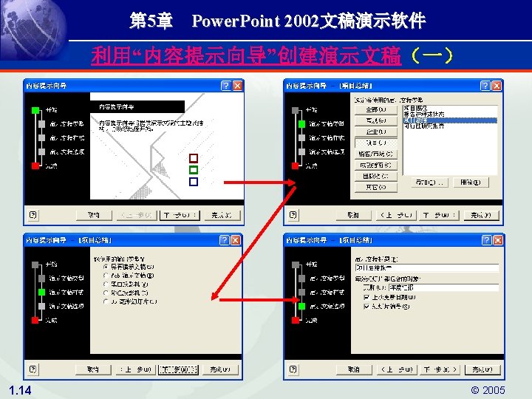Click the 页脚 footer input field

pyautogui.click(x=444, y=287)
